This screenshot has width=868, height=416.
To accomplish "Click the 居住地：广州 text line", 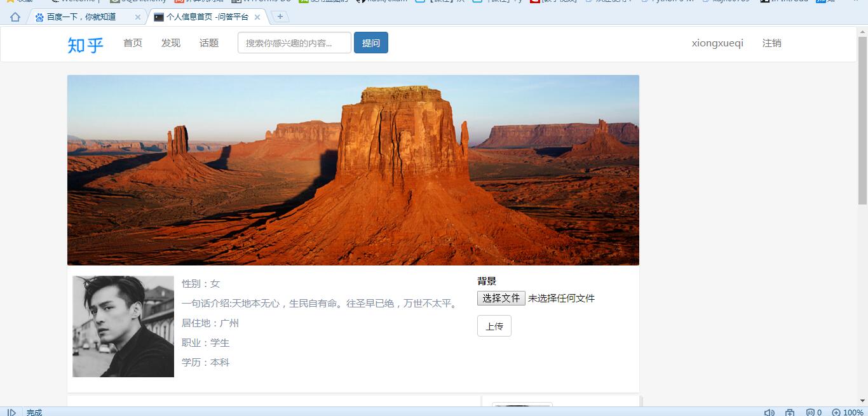I will click(x=210, y=323).
